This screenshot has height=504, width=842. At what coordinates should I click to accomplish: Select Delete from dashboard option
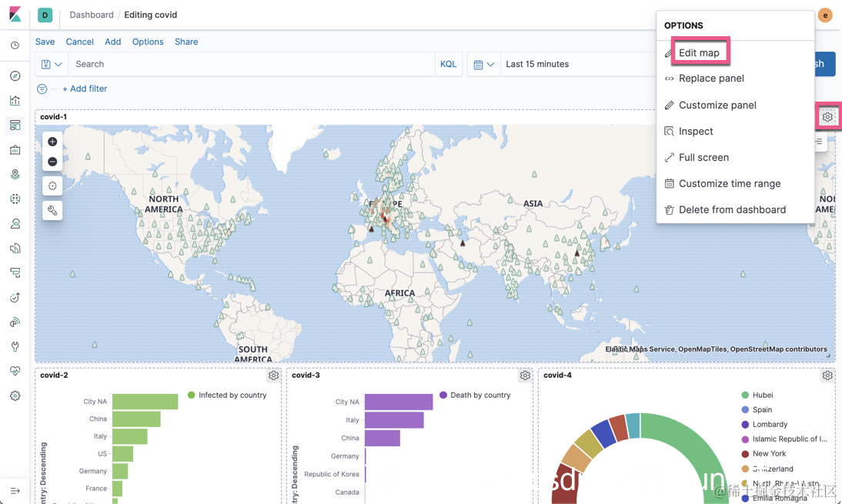pyautogui.click(x=734, y=210)
